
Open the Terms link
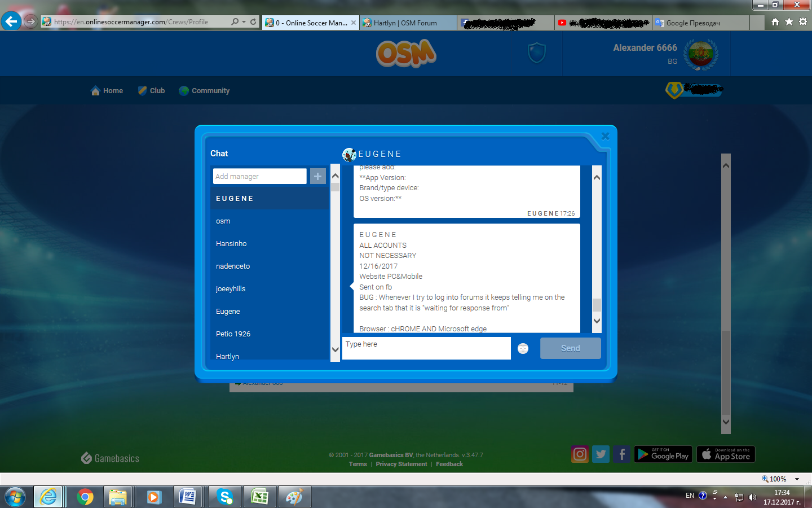(358, 464)
